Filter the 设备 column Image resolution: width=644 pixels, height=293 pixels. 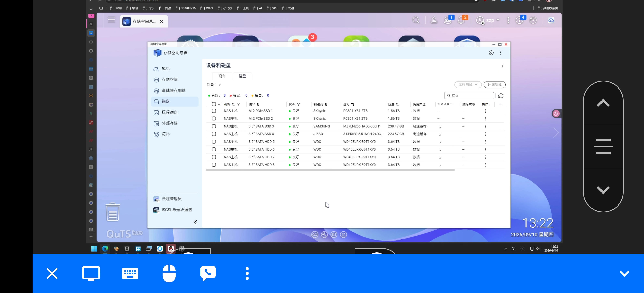click(238, 104)
